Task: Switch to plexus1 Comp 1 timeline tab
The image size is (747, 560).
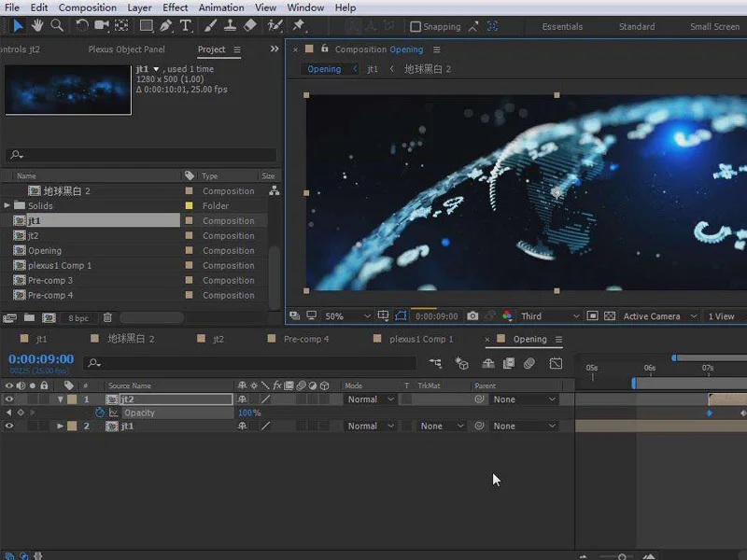Action: click(421, 339)
